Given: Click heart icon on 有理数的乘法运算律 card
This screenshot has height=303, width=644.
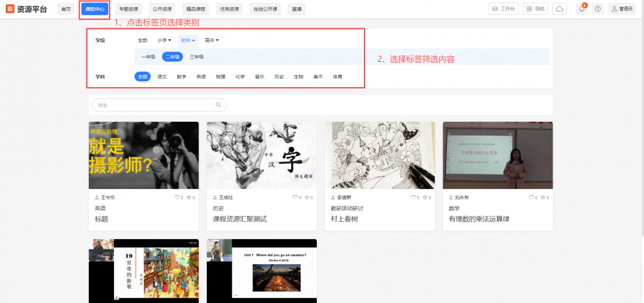Looking at the screenshot, I should tap(531, 198).
